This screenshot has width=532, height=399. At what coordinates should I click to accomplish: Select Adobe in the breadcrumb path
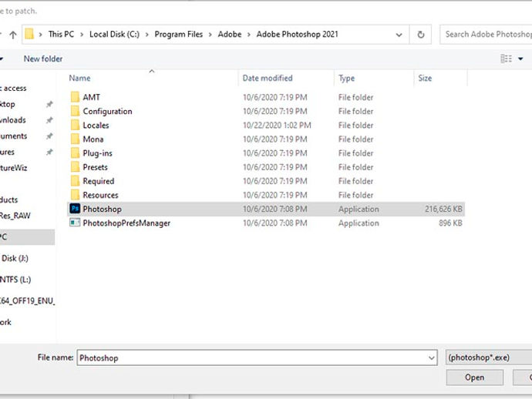coord(230,34)
